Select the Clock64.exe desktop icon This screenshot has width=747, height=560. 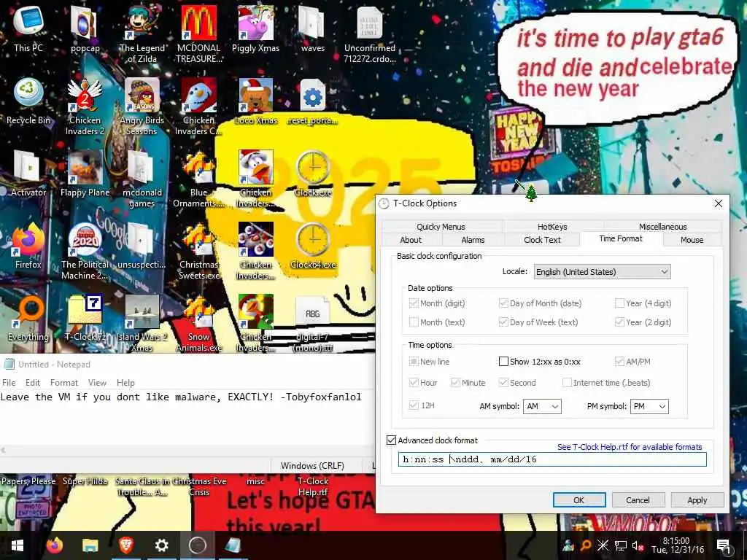click(x=312, y=246)
